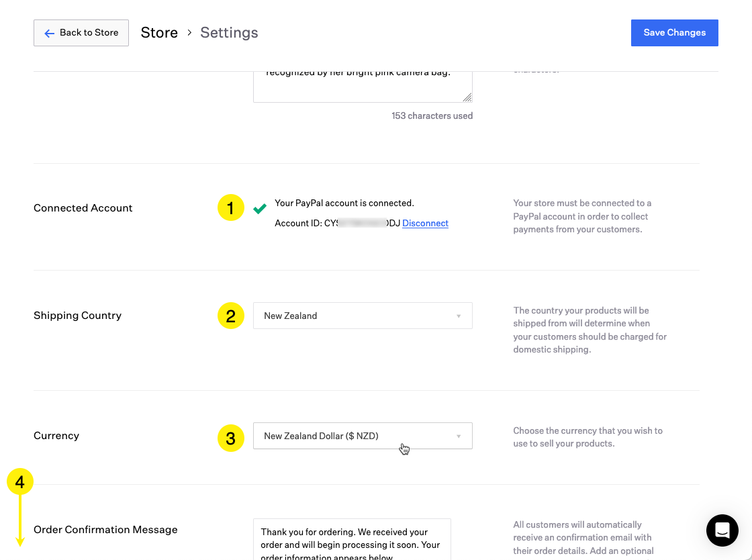This screenshot has height=560, width=752.
Task: Save changes to store settings
Action: click(x=674, y=33)
